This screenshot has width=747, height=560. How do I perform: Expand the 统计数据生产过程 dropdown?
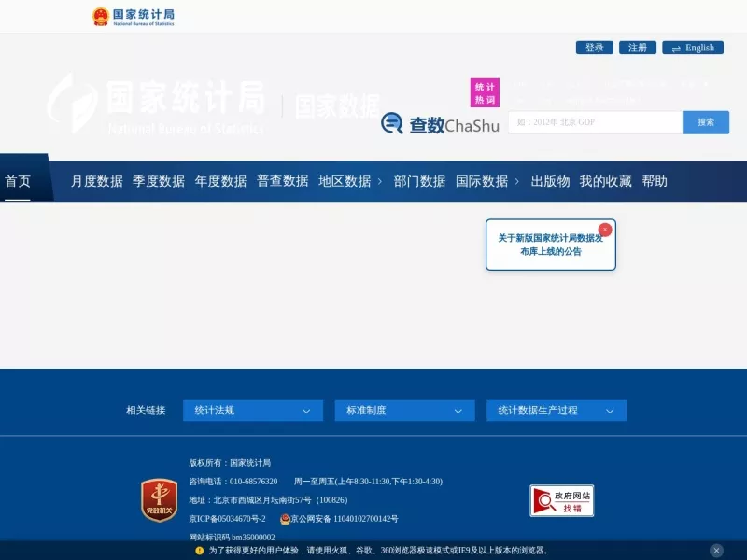[557, 411]
